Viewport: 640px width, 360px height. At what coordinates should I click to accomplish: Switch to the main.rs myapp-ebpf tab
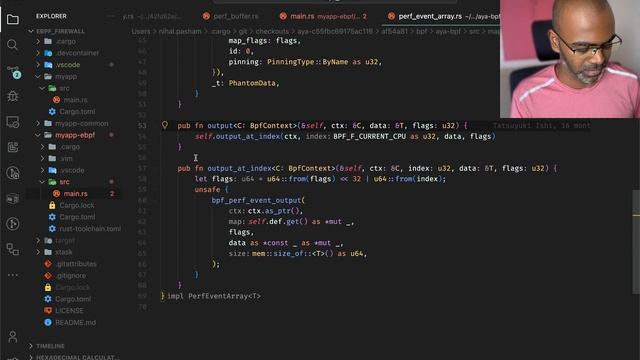(323, 16)
